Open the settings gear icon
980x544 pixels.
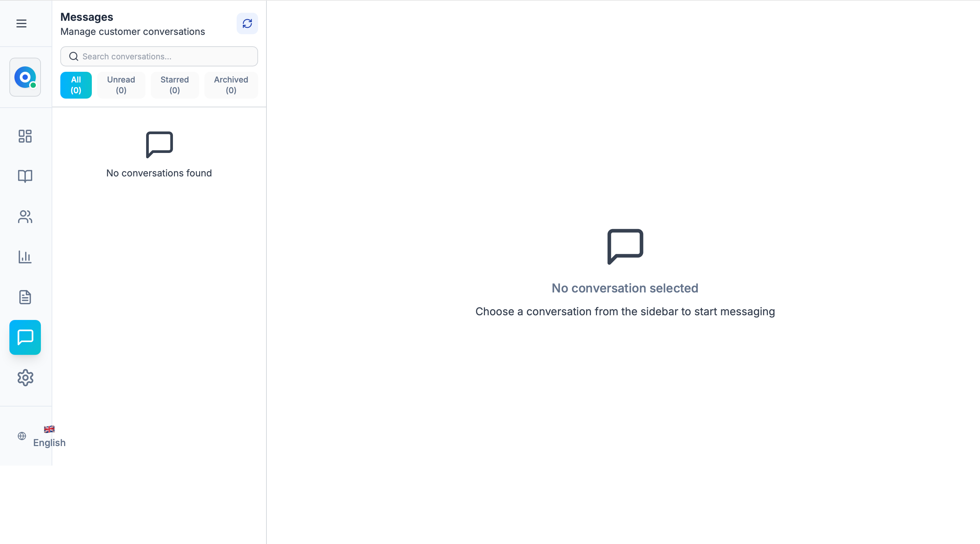(x=25, y=378)
